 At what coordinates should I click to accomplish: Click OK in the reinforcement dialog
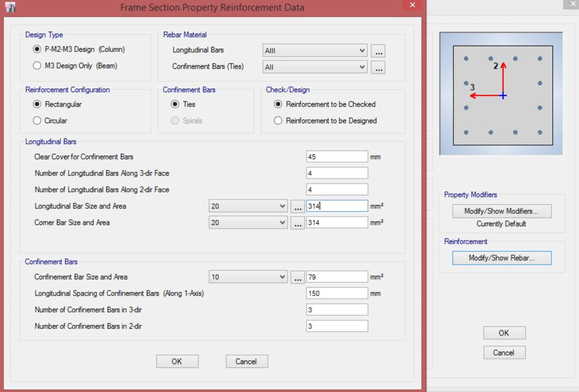point(177,361)
